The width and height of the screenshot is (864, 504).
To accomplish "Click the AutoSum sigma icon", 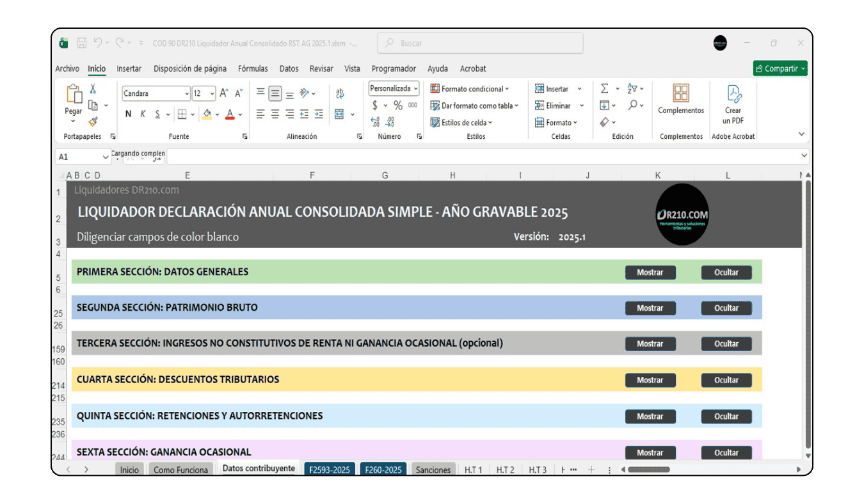I will tap(604, 89).
